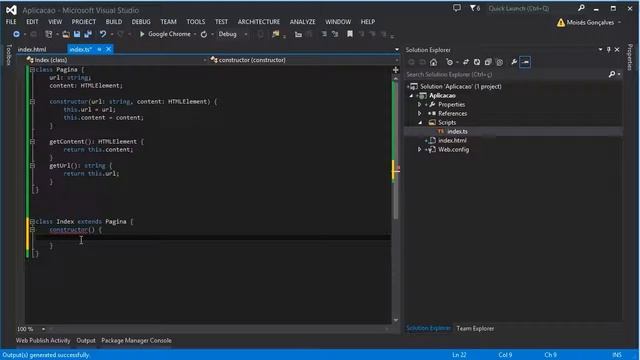Toggle auto-hide pin of Solution Explorer panel
This screenshot has width=640, height=360.
(609, 49)
